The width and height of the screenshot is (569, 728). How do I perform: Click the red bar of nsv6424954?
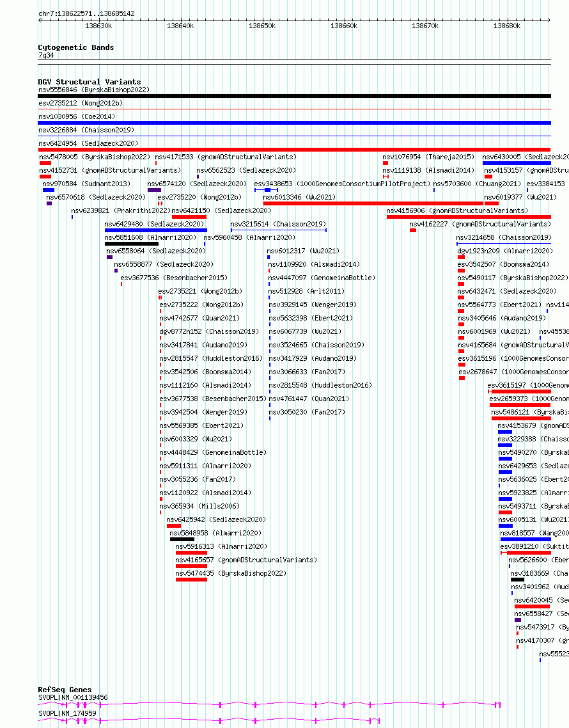tap(294, 150)
